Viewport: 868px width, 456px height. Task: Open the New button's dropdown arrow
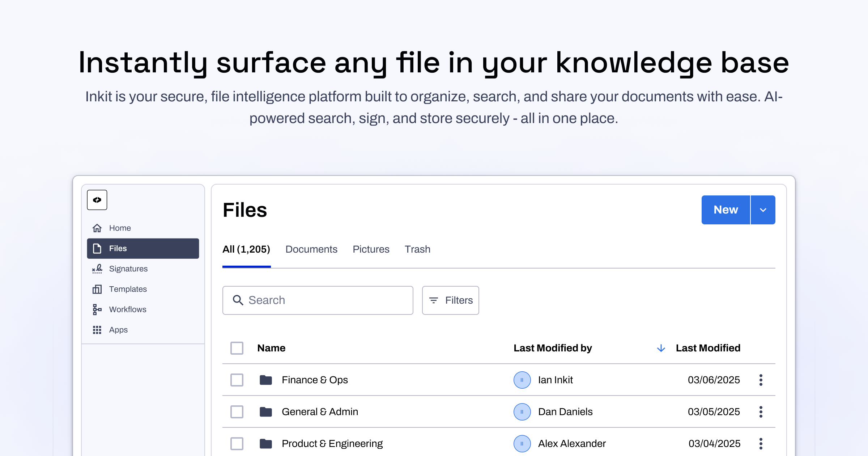point(763,210)
